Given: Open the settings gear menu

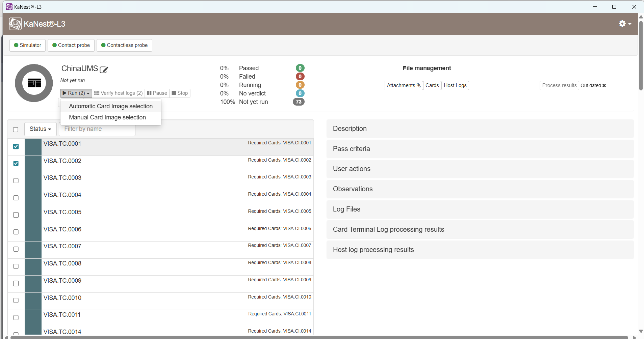Looking at the screenshot, I should coord(625,24).
